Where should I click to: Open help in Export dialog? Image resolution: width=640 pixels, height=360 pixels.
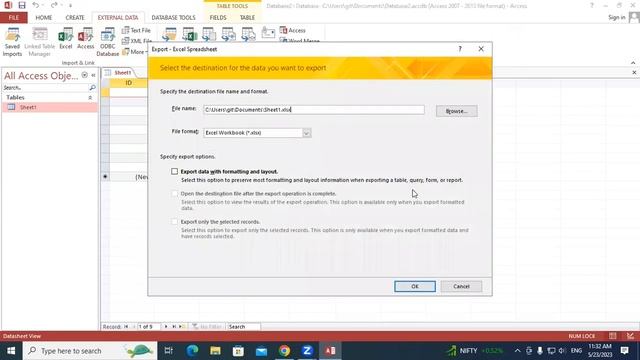click(460, 49)
